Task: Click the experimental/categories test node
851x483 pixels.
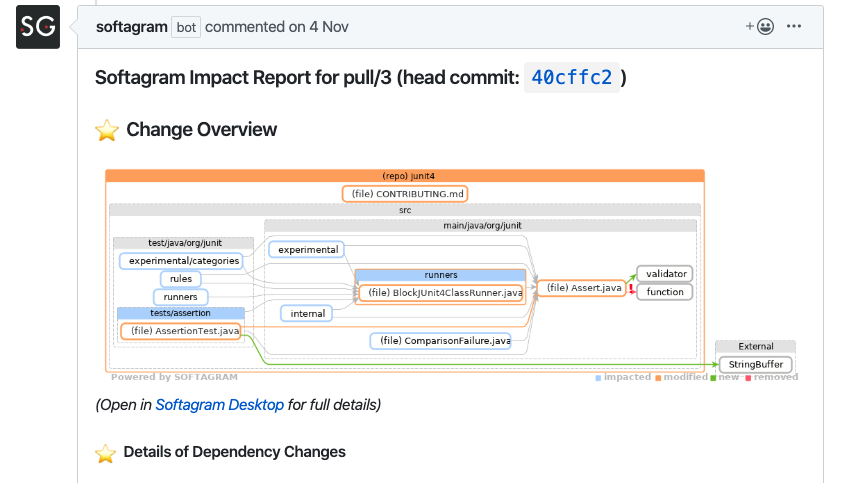Action: pos(180,261)
